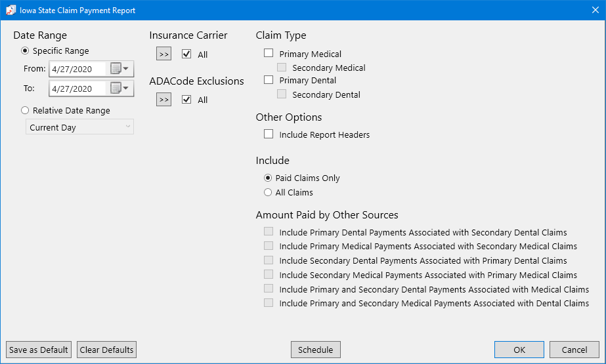
Task: Close the Iowa State Claim Payment Report dialog
Action: 595,10
